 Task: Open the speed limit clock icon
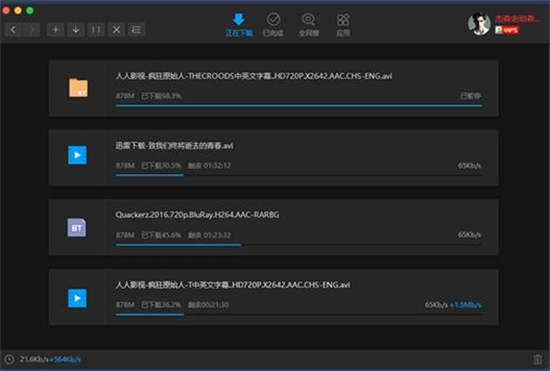point(9,359)
